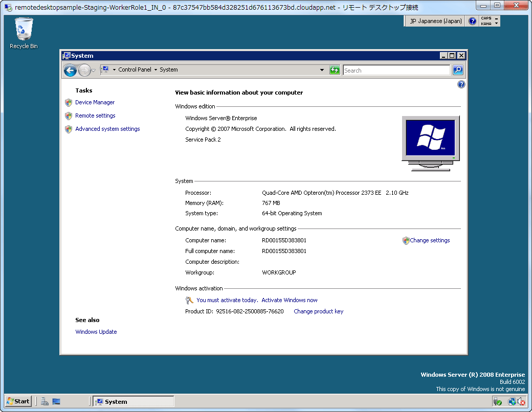The image size is (532, 412).
Task: Minimize the System window
Action: pyautogui.click(x=444, y=56)
